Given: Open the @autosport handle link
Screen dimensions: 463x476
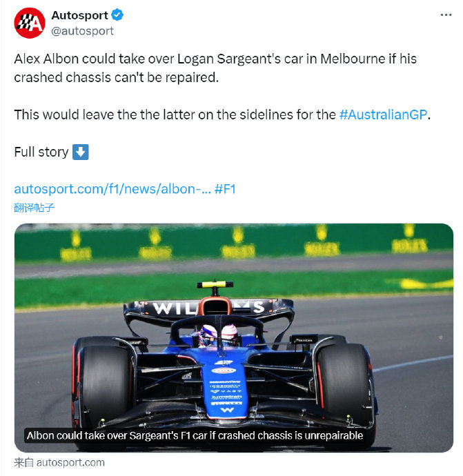Looking at the screenshot, I should 82,31.
